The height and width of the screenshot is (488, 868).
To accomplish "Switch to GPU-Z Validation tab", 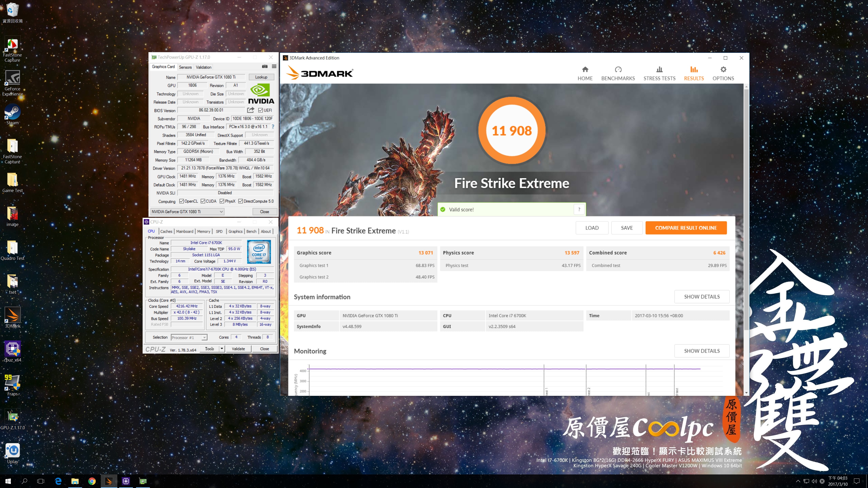I will click(x=203, y=67).
